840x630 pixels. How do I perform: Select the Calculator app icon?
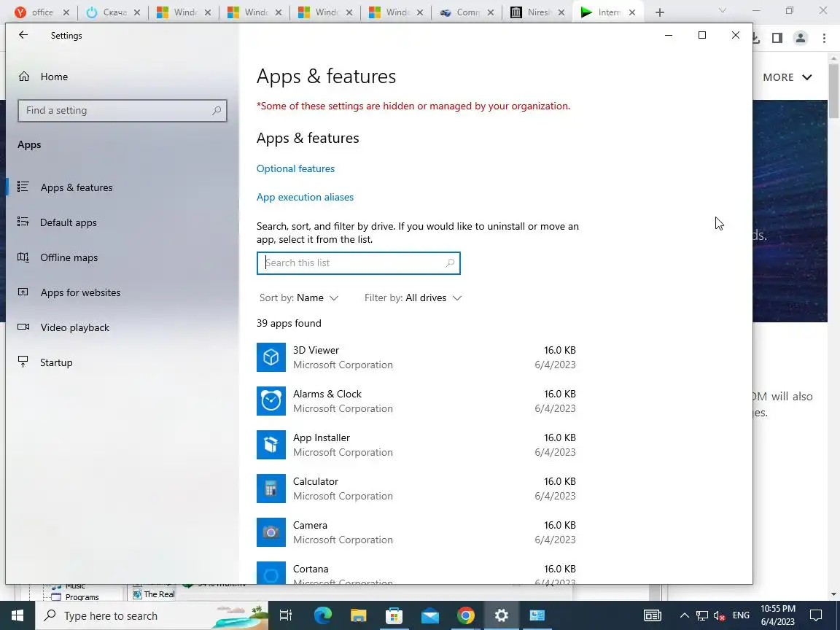271,489
